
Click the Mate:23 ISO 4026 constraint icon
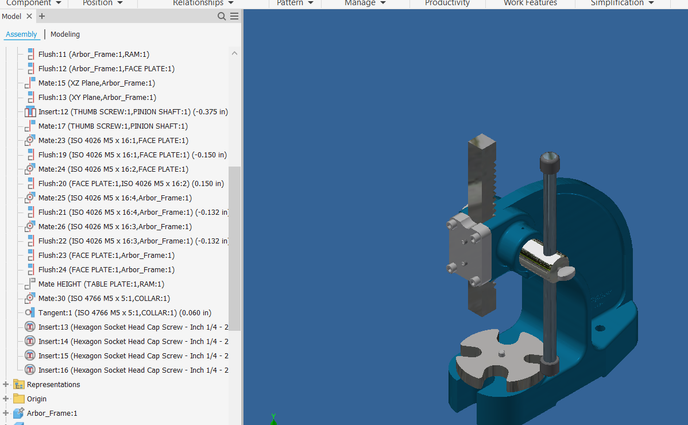pyautogui.click(x=30, y=140)
